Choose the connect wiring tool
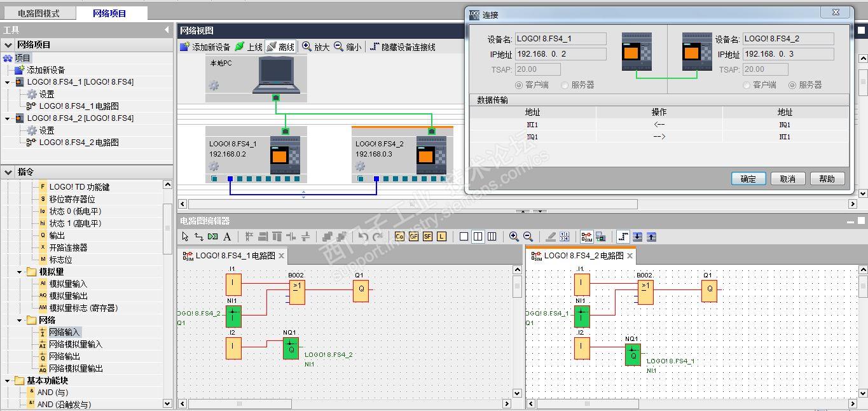 tap(198, 237)
